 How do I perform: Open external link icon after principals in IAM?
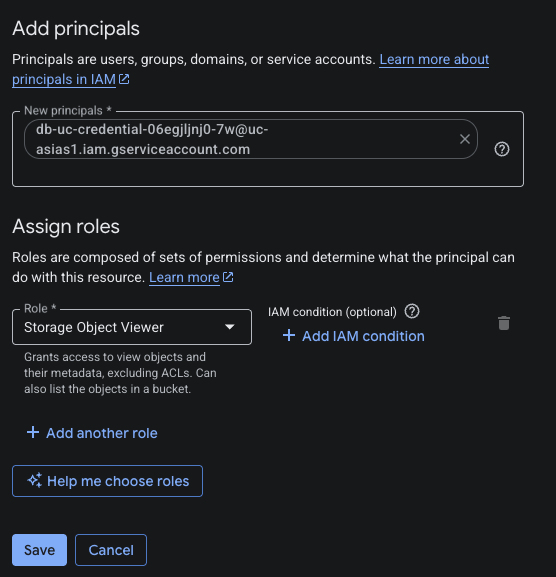(x=124, y=79)
